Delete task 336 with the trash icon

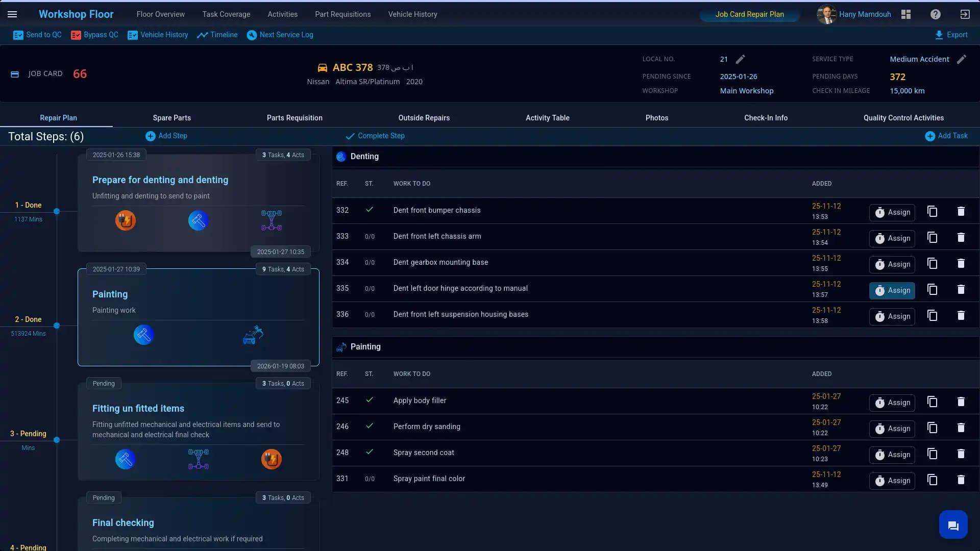961,315
